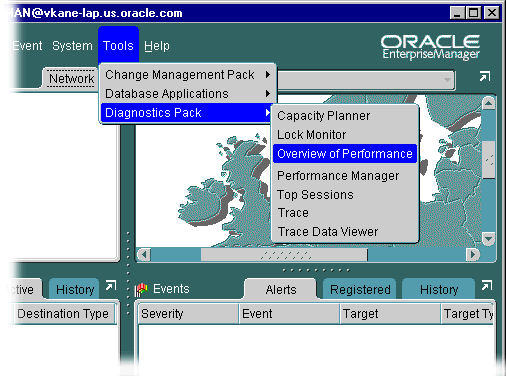Launch Capacity Planner
Viewport: 506px width, 376px height.
(345, 116)
